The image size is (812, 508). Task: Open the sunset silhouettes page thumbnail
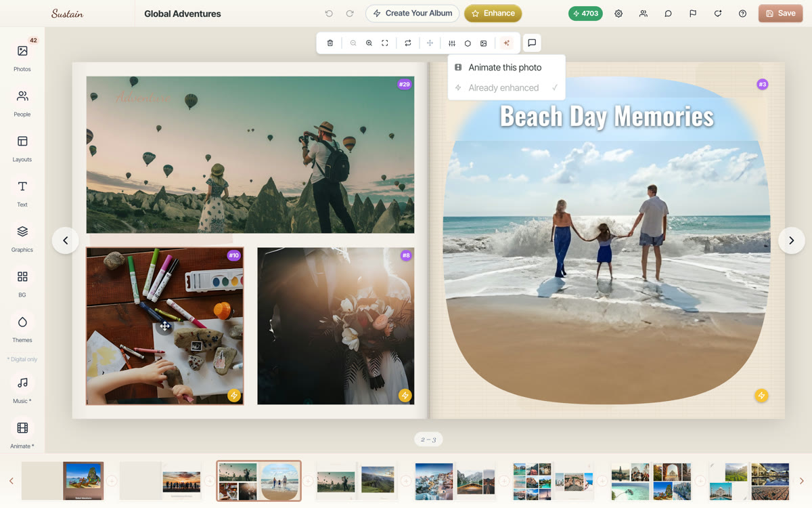(161, 481)
